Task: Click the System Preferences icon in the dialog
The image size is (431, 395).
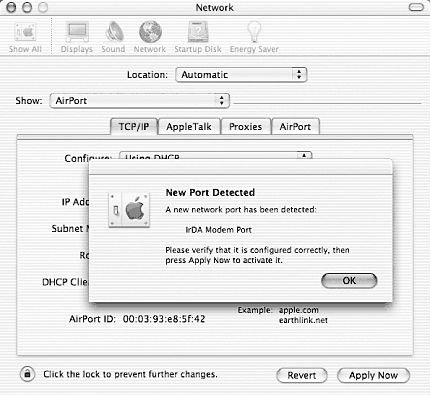Action: 129,210
